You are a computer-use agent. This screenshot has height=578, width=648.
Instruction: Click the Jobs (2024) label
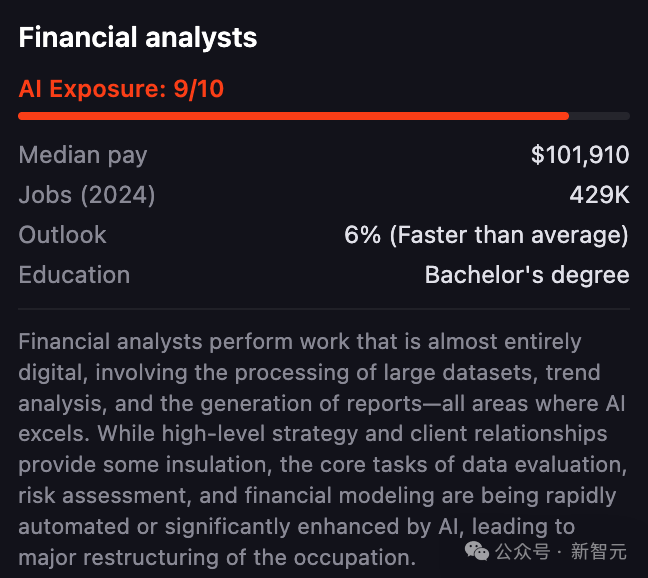click(87, 195)
